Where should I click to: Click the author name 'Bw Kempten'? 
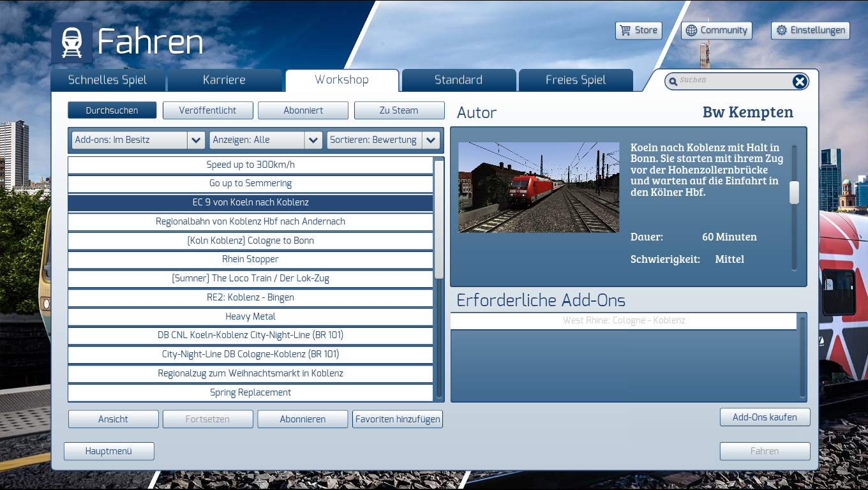click(747, 112)
